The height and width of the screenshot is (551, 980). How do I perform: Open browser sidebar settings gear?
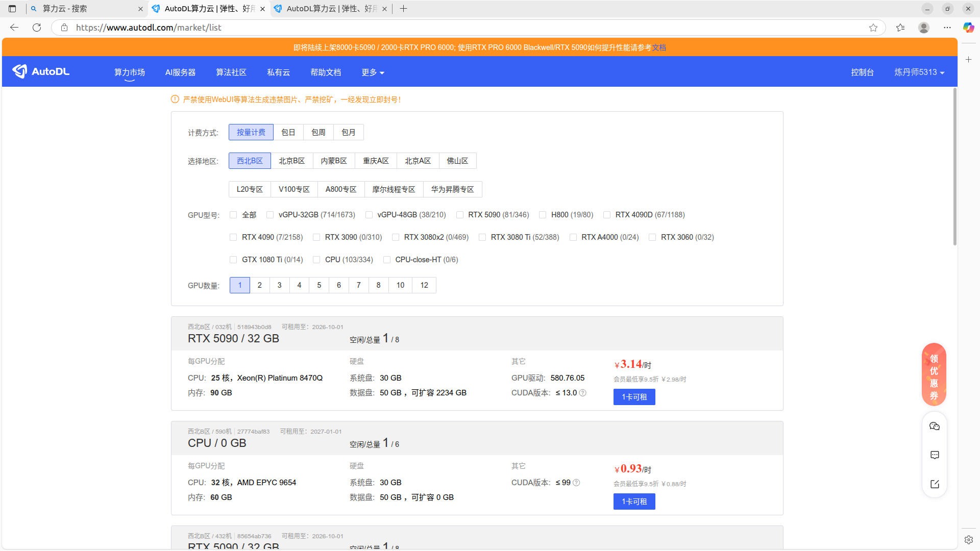(x=968, y=540)
